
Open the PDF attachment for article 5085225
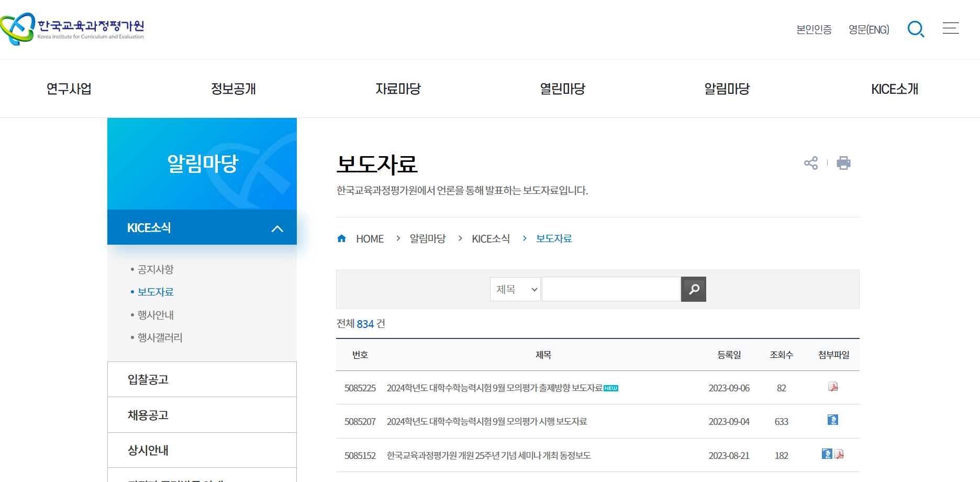pyautogui.click(x=834, y=387)
